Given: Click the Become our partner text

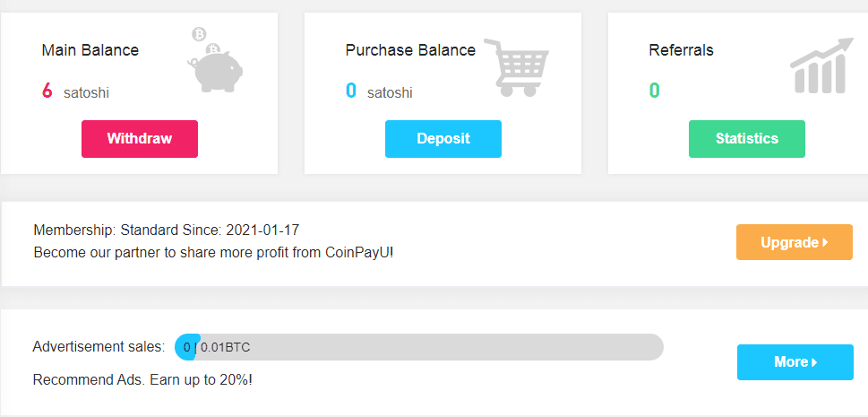Looking at the screenshot, I should [213, 252].
